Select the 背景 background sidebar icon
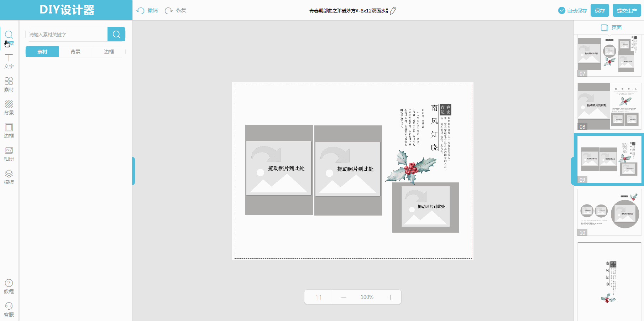The width and height of the screenshot is (644, 321). pyautogui.click(x=9, y=107)
